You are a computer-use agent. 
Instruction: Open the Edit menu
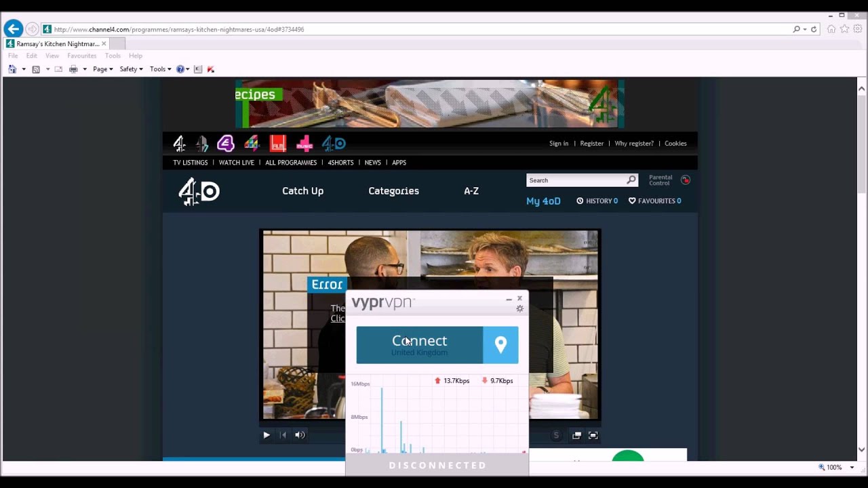tap(32, 56)
